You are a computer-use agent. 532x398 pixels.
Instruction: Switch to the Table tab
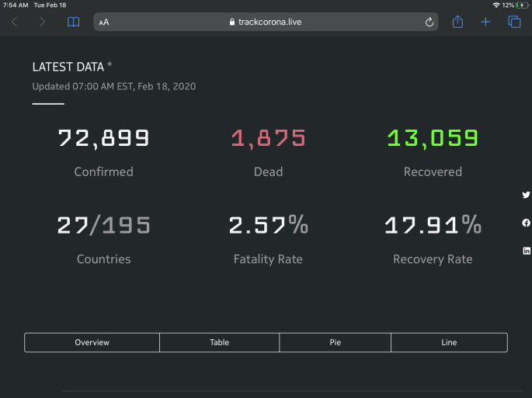[x=219, y=342]
